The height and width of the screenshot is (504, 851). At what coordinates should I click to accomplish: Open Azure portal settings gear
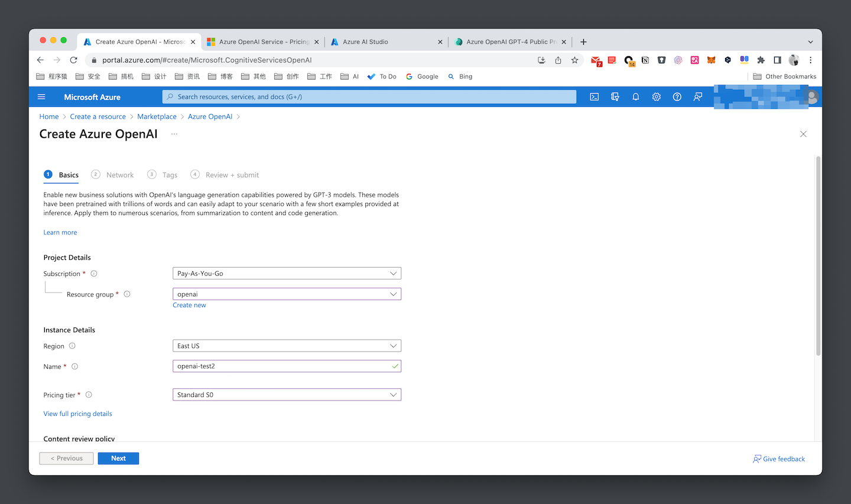coord(657,97)
